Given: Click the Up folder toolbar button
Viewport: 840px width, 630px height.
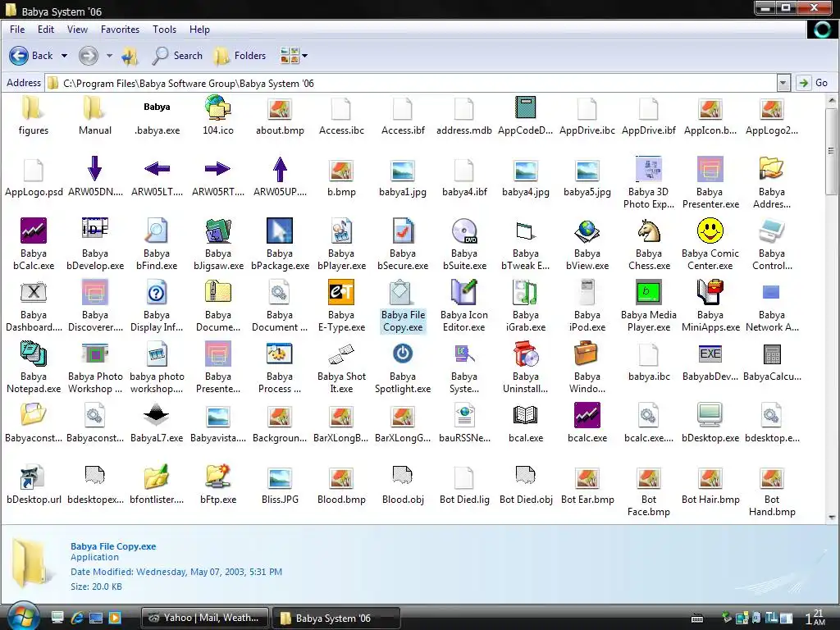Looking at the screenshot, I should point(130,56).
